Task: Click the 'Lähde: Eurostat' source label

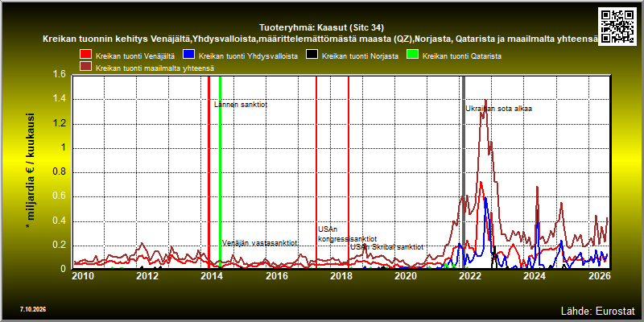Action: click(x=598, y=310)
